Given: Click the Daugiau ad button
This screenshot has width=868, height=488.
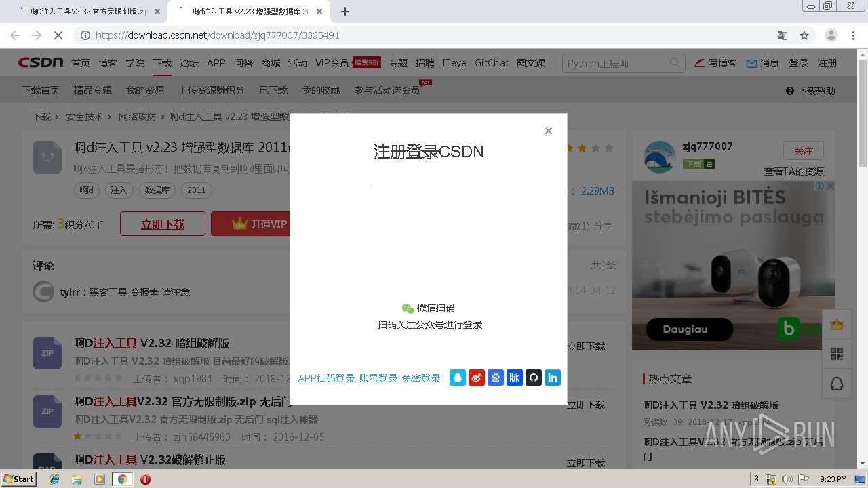Looking at the screenshot, I should pos(689,329).
